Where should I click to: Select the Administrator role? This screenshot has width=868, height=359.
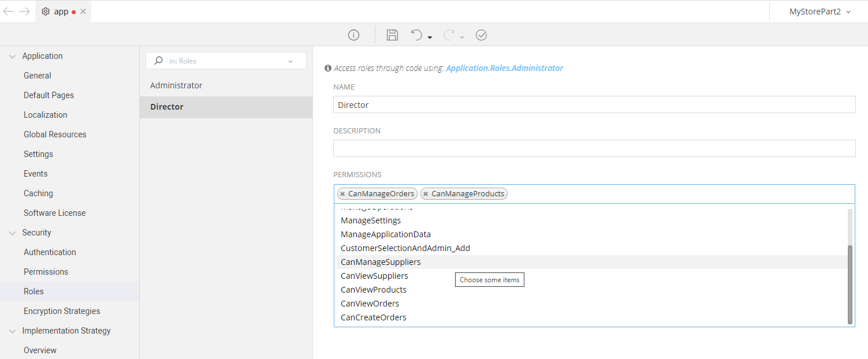point(176,85)
